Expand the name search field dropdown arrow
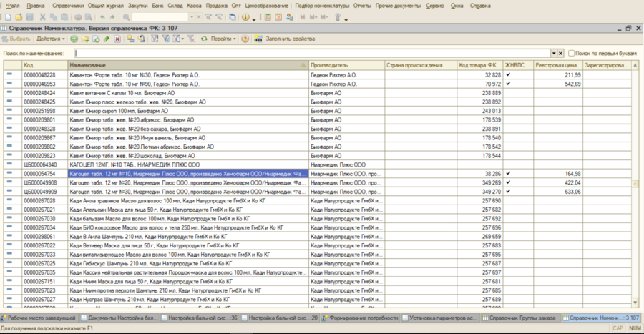This screenshot has height=334, width=644. (x=554, y=54)
